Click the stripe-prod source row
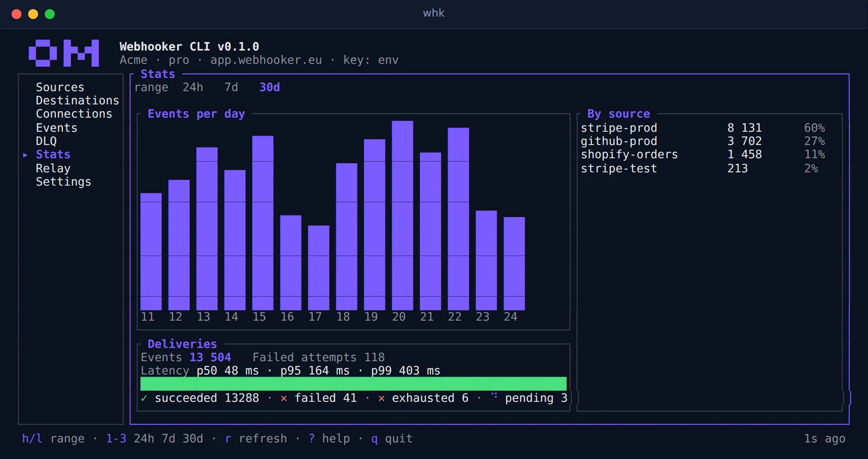Screen dimensions: 868x459 click(x=703, y=128)
